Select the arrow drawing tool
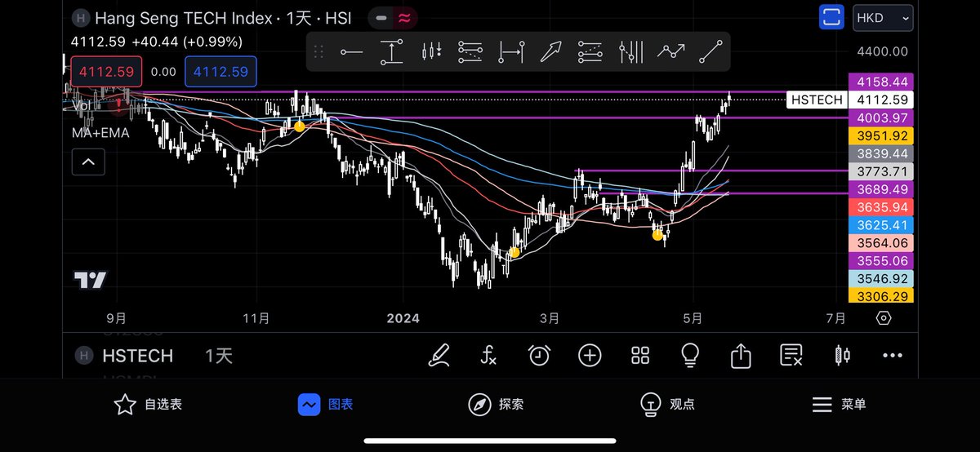Viewport: 980px width, 452px height. coord(551,51)
